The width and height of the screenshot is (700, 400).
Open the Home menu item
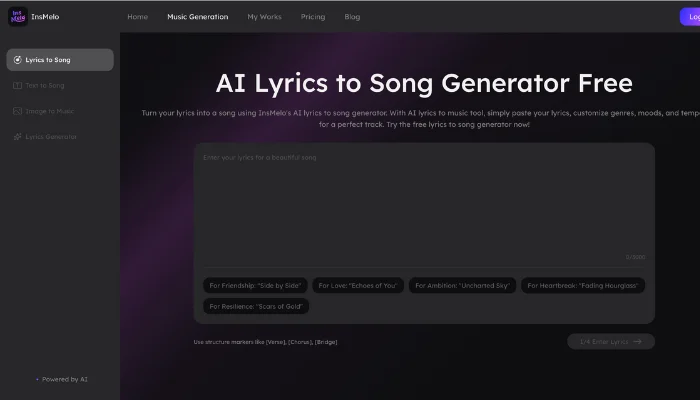tap(138, 17)
